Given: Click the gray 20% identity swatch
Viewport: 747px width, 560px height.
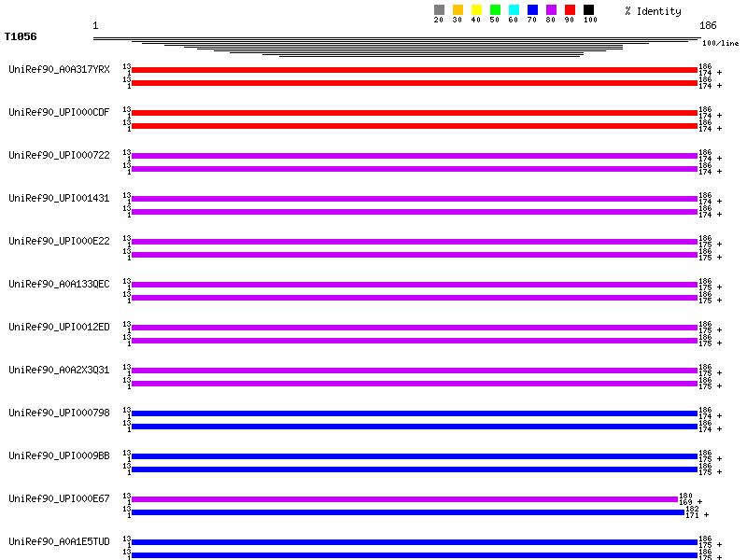Looking at the screenshot, I should pyautogui.click(x=439, y=10).
